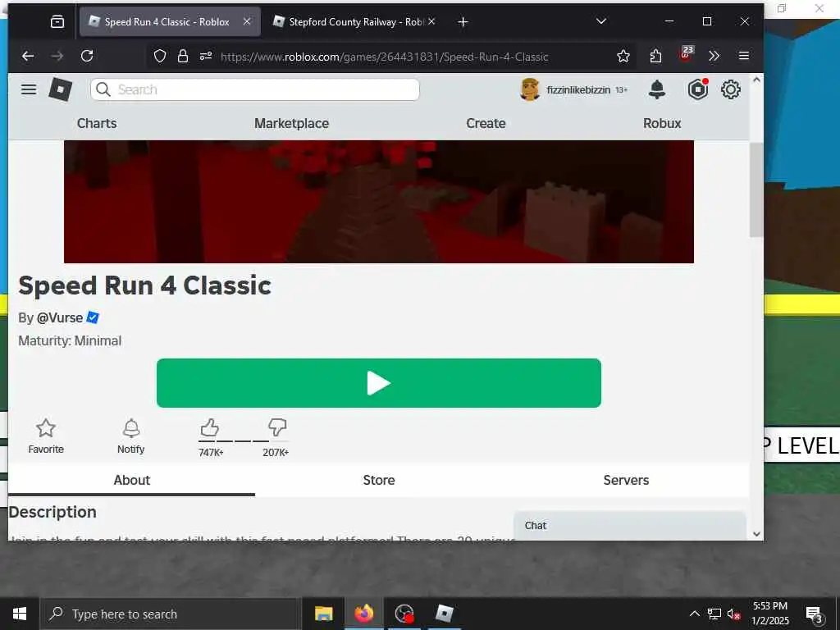
Task: Click the page vertical scrollbar thumb
Action: click(x=756, y=190)
